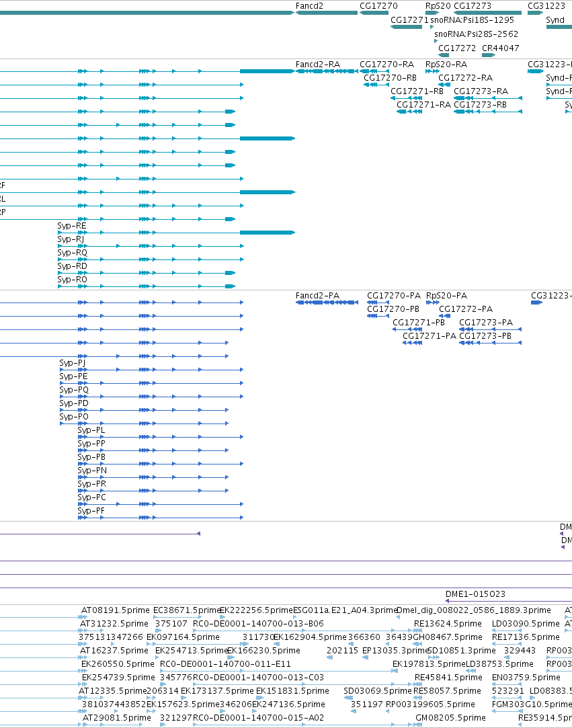572x728 pixels.
Task: Click the Syp-RD transcript label
Action: pyautogui.click(x=72, y=267)
